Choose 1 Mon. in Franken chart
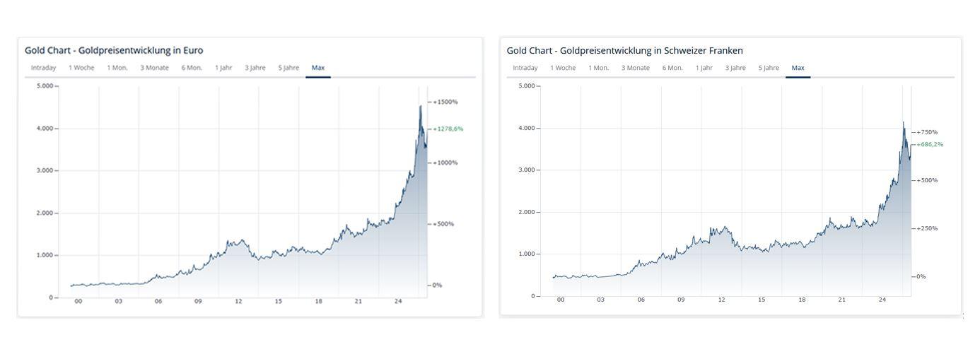The height and width of the screenshot is (354, 980). click(599, 68)
